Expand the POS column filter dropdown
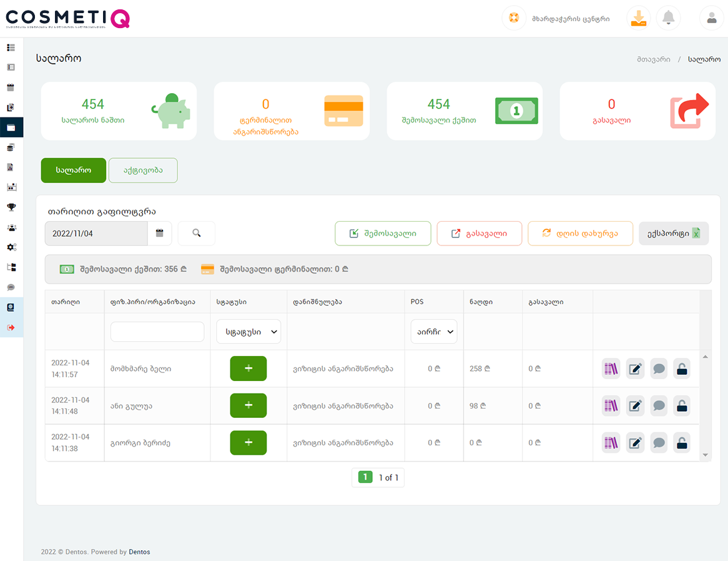 coord(433,332)
